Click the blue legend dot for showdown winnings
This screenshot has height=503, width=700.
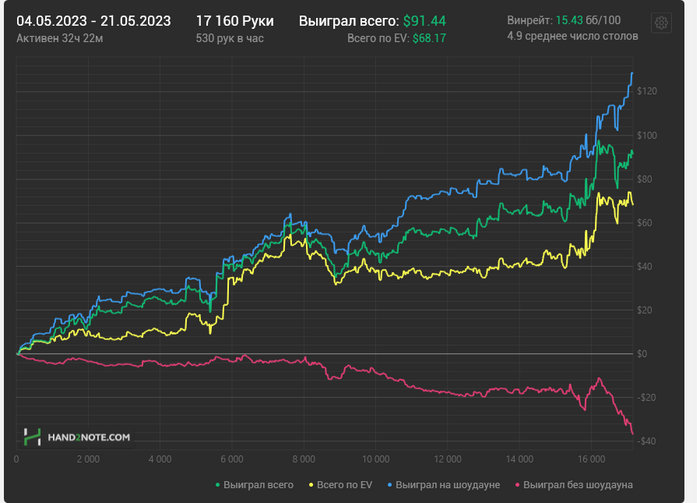(x=390, y=485)
